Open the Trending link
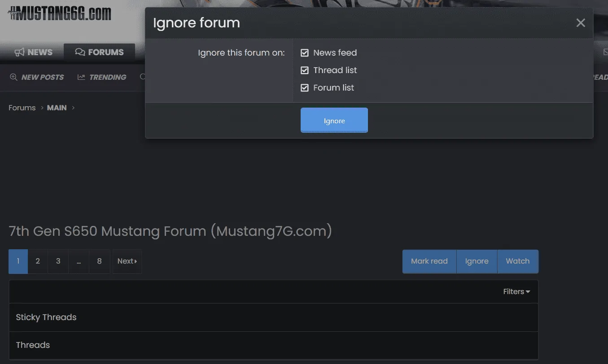608x364 pixels. tap(102, 77)
